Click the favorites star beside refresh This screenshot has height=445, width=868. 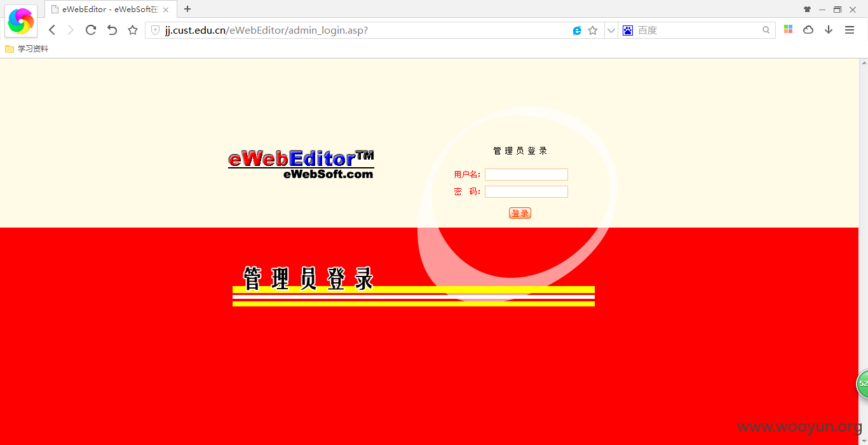tap(133, 30)
